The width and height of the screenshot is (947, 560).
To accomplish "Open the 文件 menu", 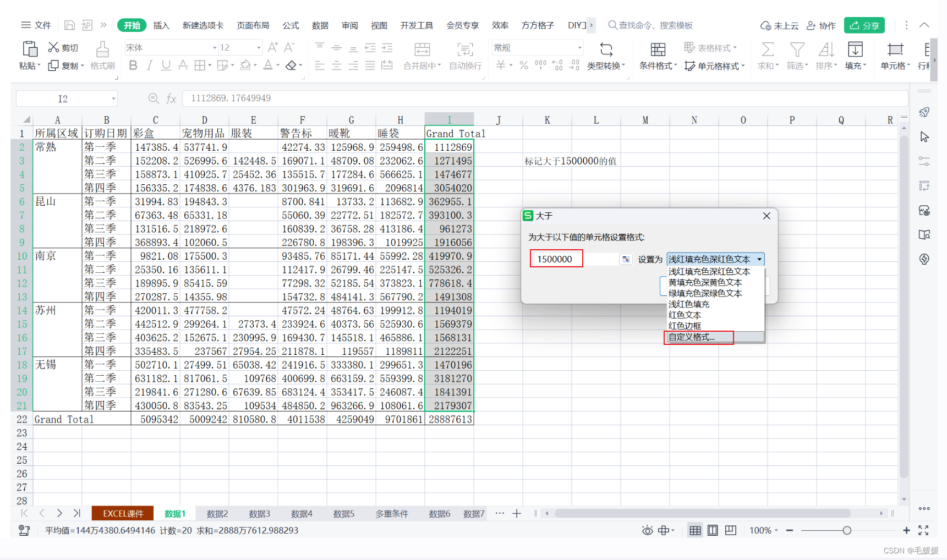I will [36, 25].
